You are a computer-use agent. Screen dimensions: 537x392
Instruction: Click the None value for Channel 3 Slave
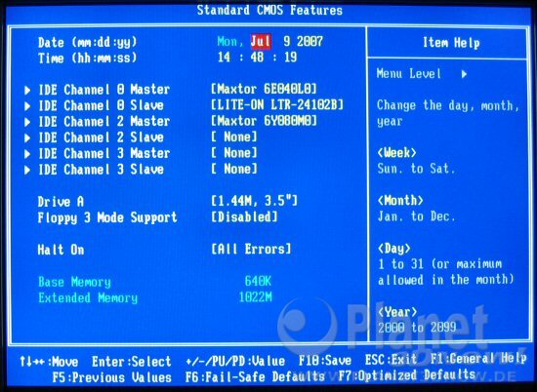click(234, 169)
